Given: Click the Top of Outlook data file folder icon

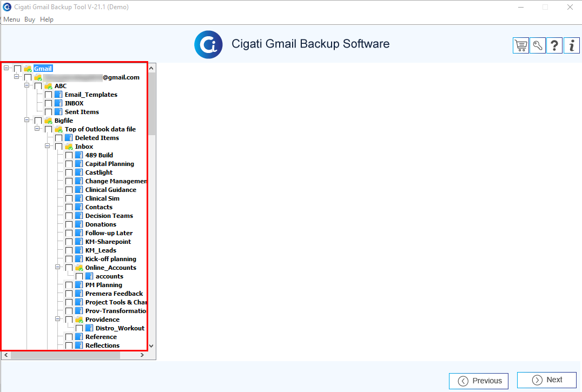Looking at the screenshot, I should point(58,129).
